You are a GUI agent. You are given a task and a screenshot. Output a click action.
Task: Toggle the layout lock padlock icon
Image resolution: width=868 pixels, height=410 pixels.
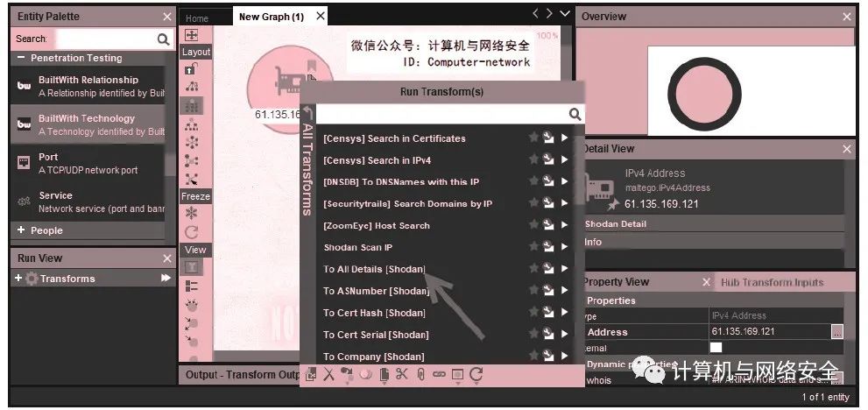point(191,68)
